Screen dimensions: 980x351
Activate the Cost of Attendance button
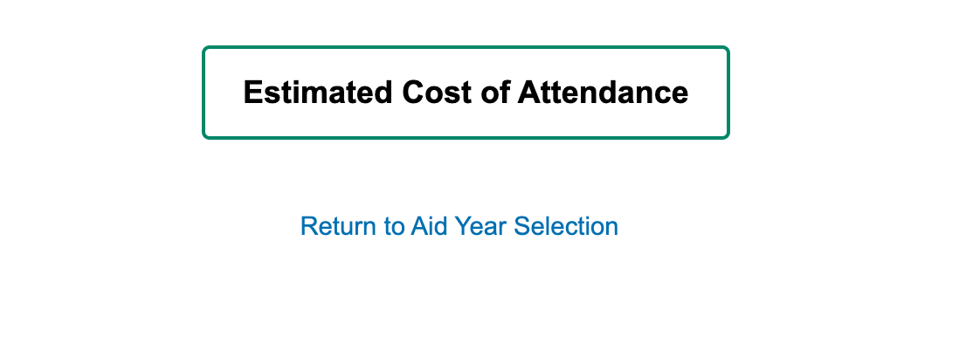click(x=466, y=93)
